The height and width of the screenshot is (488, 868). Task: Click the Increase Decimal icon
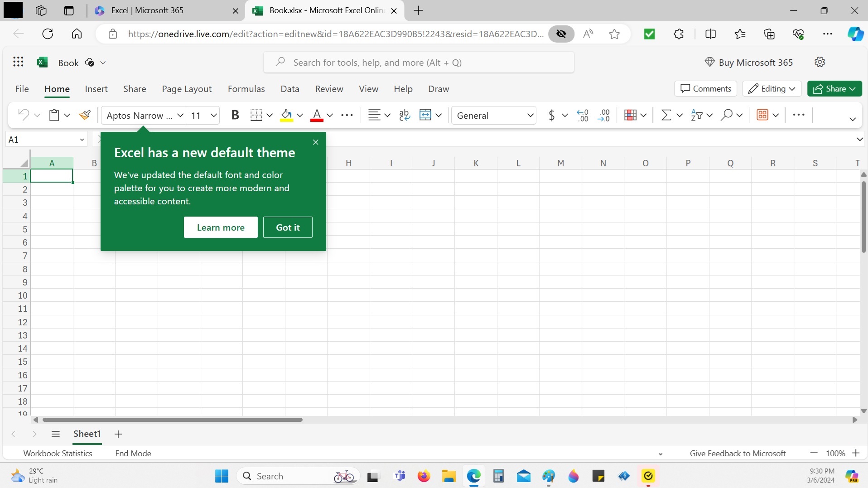coord(583,115)
